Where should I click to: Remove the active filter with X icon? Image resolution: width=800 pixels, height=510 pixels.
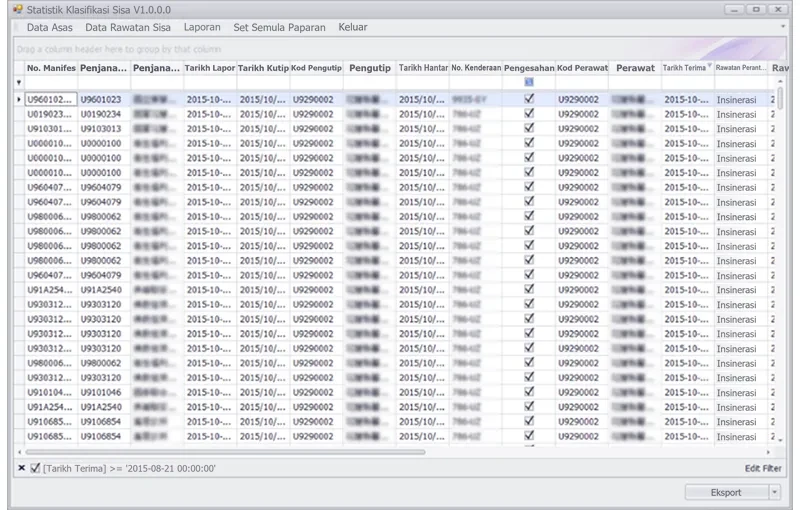(x=21, y=468)
